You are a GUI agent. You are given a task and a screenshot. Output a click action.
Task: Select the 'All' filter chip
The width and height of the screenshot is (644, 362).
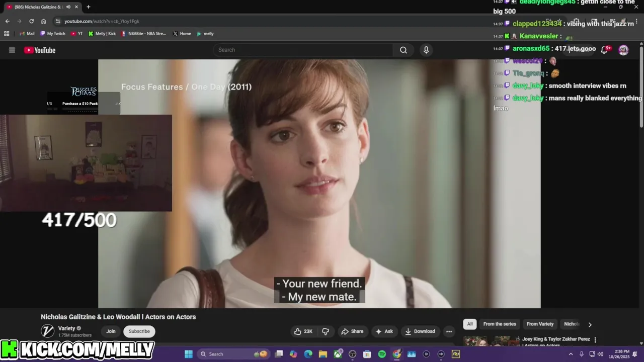(x=470, y=324)
